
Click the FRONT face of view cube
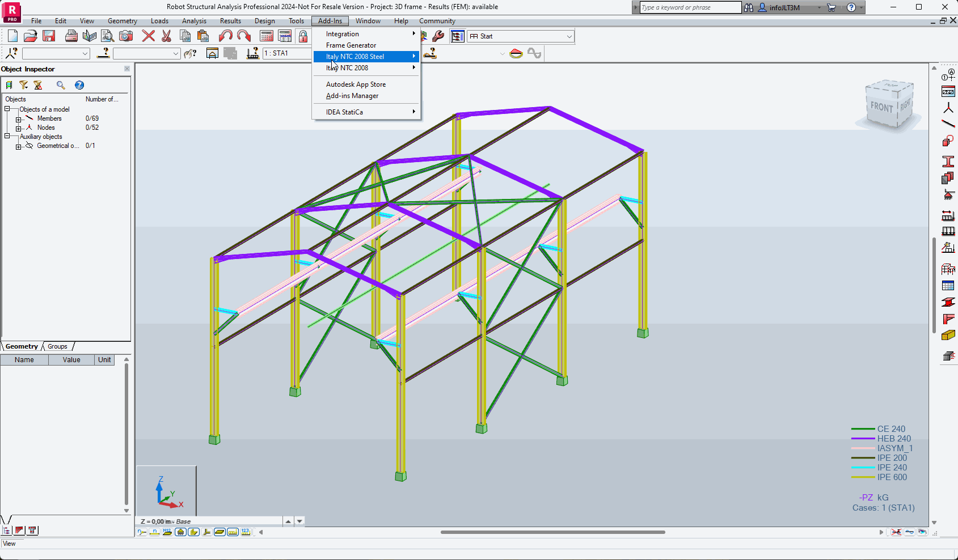click(881, 107)
